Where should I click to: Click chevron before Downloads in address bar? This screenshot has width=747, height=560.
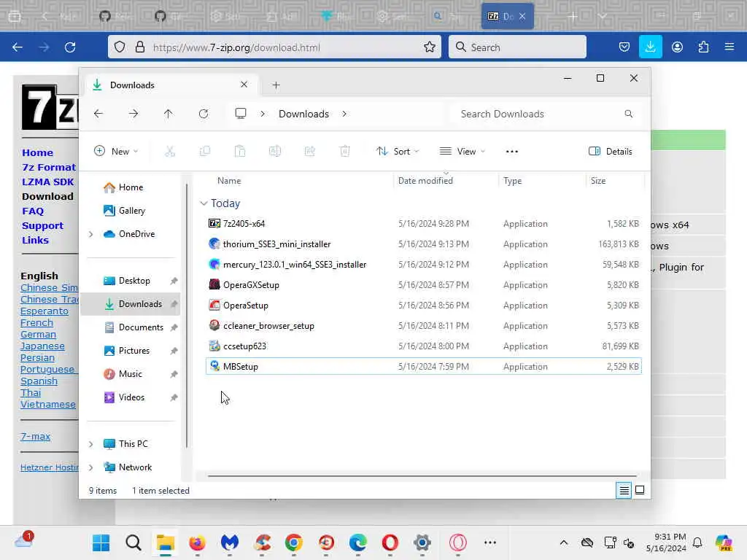click(x=263, y=114)
